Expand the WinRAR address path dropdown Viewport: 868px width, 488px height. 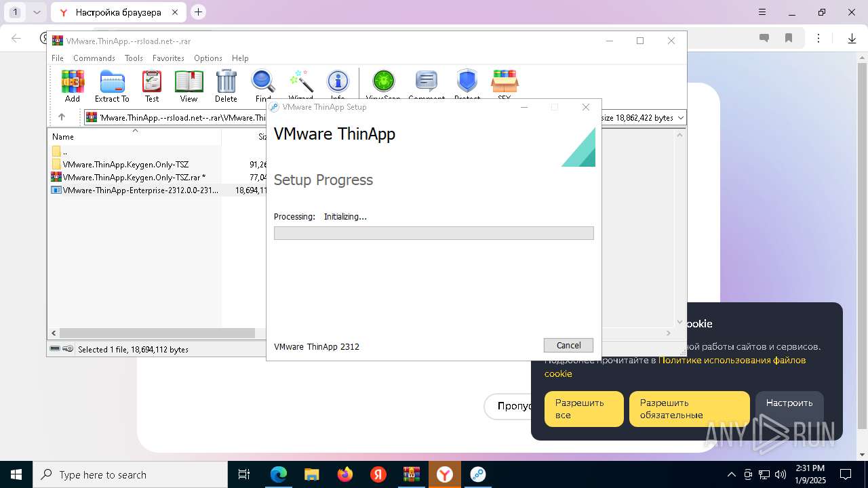pos(681,118)
